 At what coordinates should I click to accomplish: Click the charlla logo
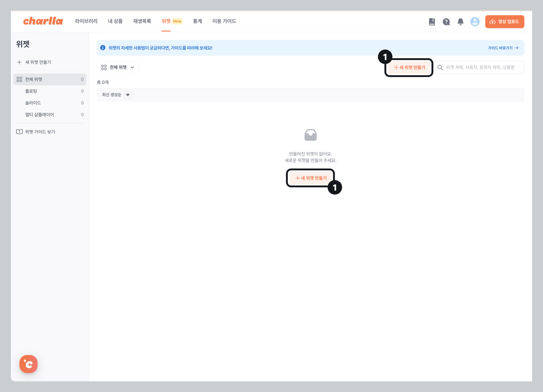[43, 21]
